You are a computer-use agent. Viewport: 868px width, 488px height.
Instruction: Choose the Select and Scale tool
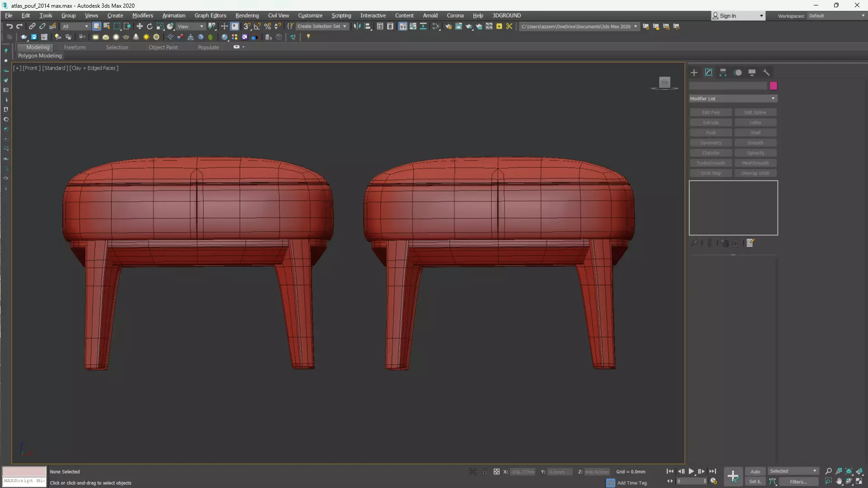click(x=160, y=26)
